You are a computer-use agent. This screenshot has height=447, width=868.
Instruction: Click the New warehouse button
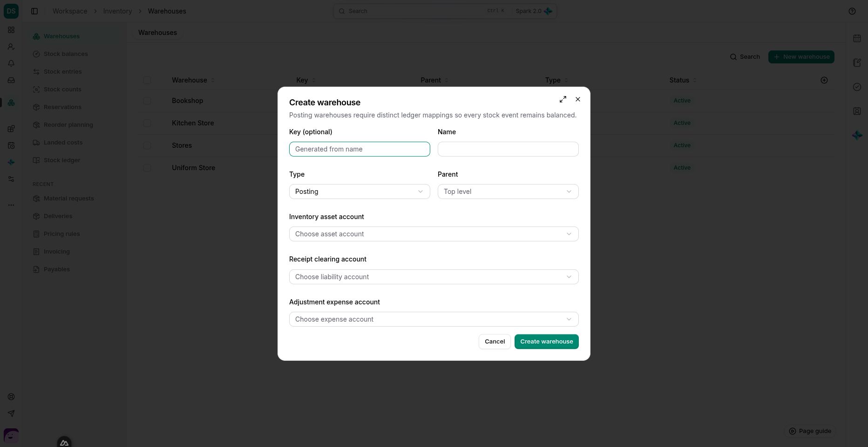pyautogui.click(x=801, y=57)
